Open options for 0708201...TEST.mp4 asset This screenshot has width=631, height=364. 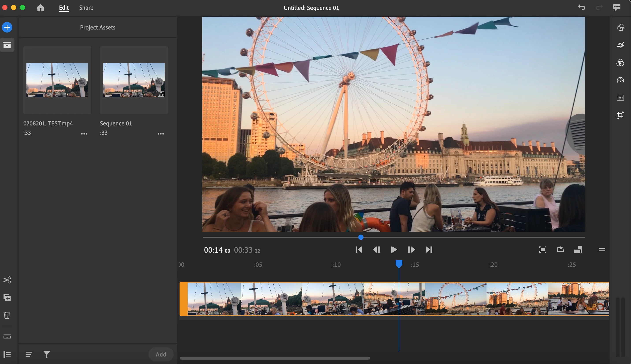[x=84, y=134]
